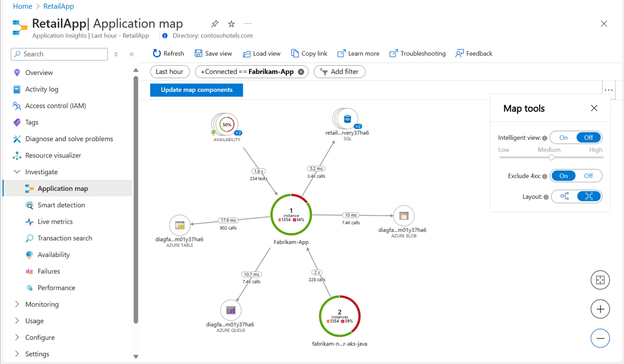Open Learn more link
This screenshot has height=364, width=624.
358,54
